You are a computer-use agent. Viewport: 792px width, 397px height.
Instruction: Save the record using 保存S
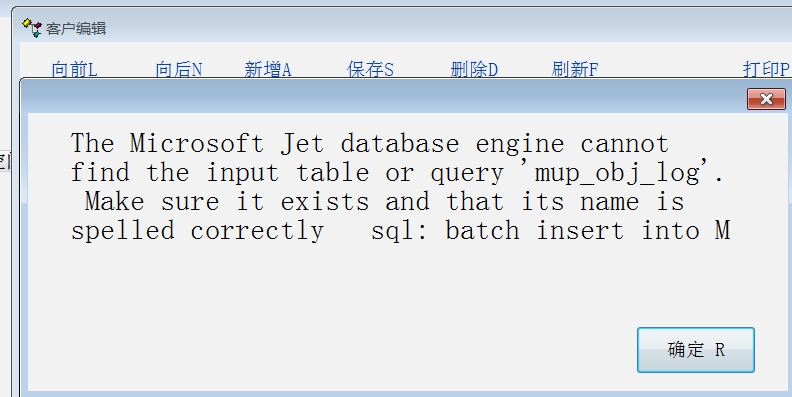[370, 69]
